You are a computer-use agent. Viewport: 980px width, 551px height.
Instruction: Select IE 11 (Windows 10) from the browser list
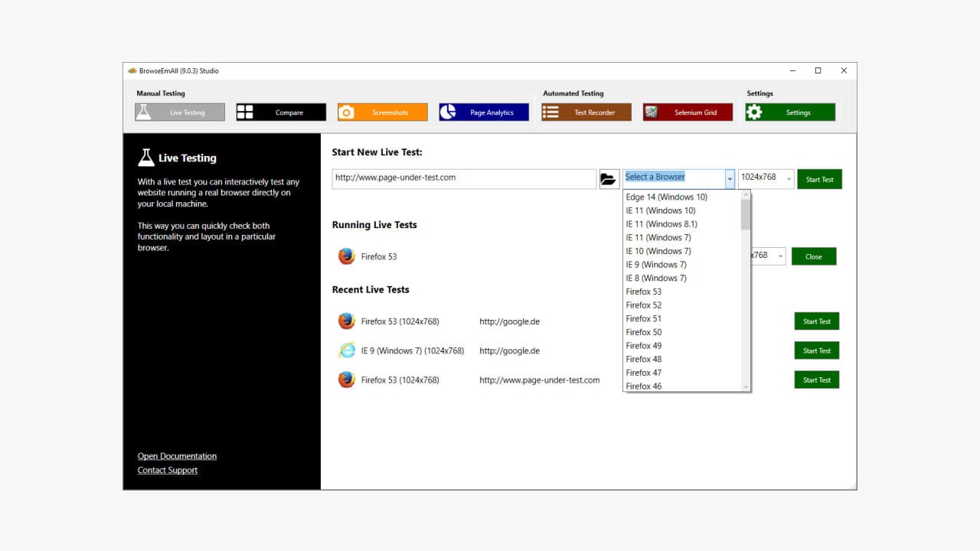coord(660,210)
